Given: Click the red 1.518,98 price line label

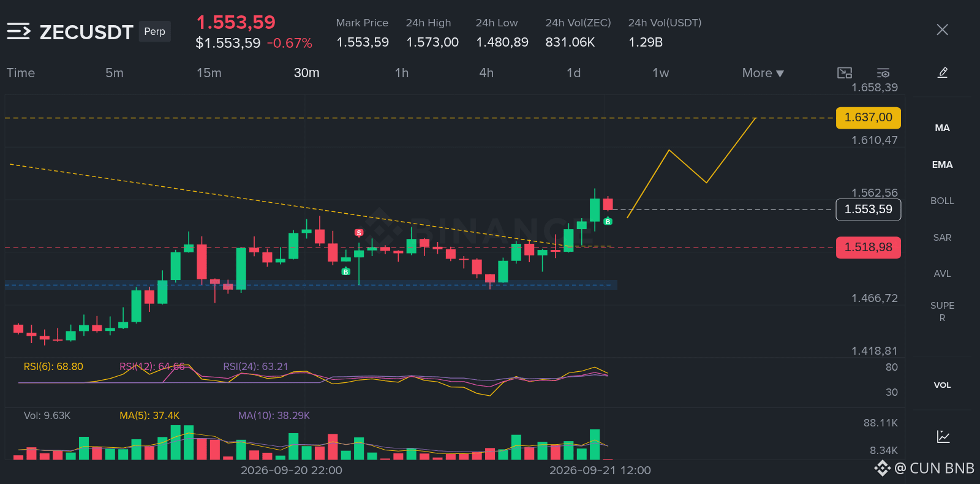Looking at the screenshot, I should coord(868,247).
